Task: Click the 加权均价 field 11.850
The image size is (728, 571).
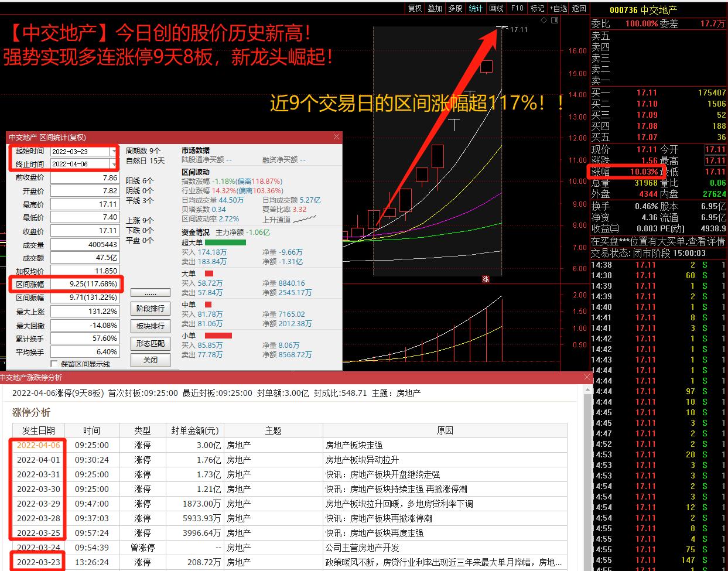Action: [85, 271]
